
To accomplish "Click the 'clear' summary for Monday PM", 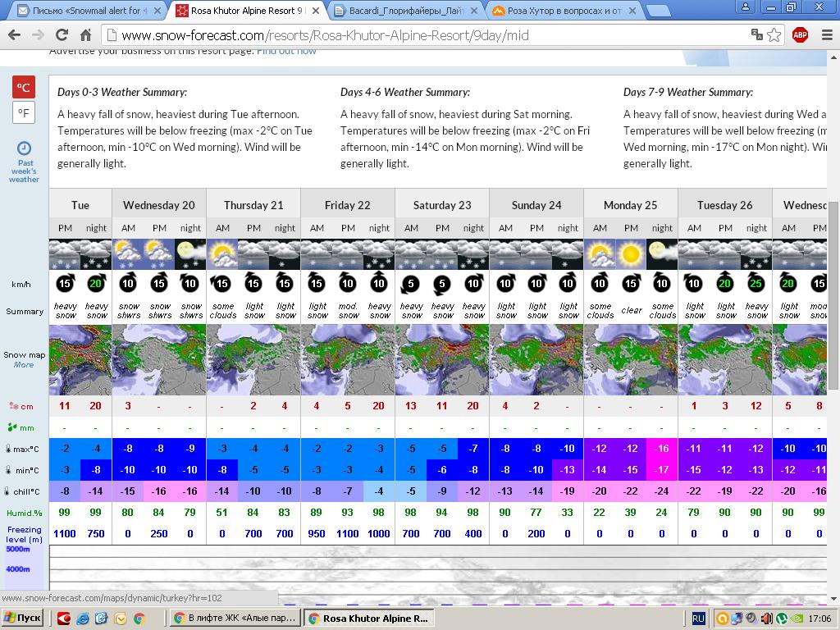I will (631, 310).
